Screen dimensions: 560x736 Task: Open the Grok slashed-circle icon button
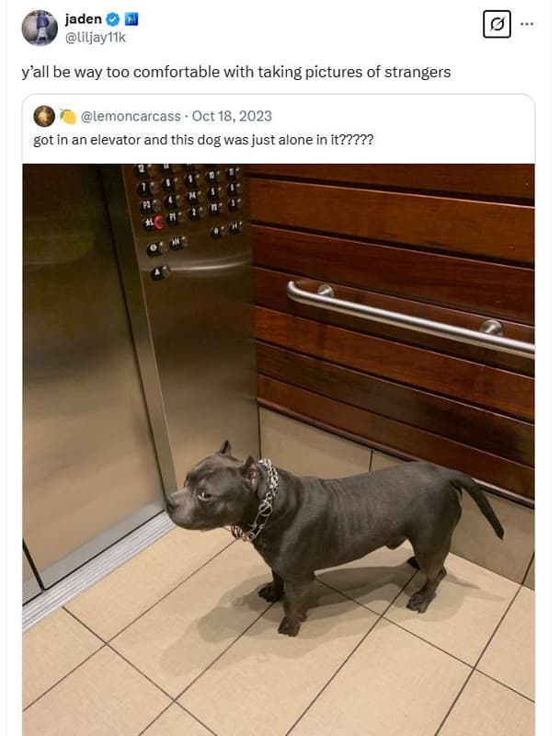tap(497, 24)
